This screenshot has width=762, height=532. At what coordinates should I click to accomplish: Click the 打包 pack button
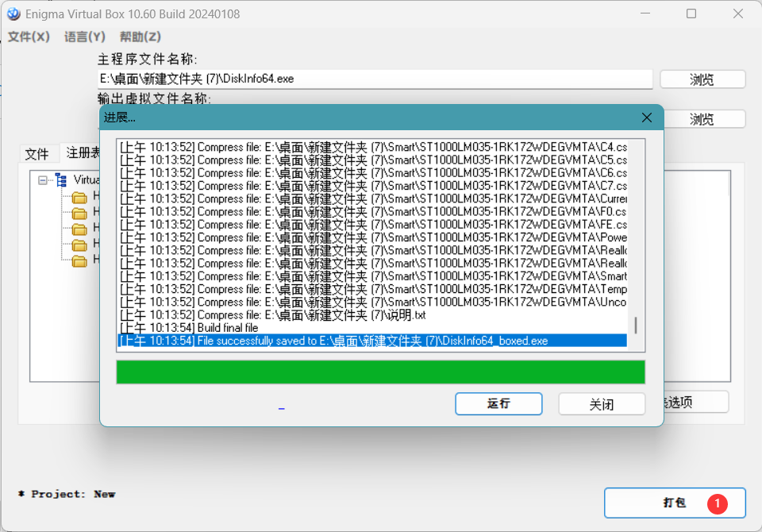(x=675, y=503)
